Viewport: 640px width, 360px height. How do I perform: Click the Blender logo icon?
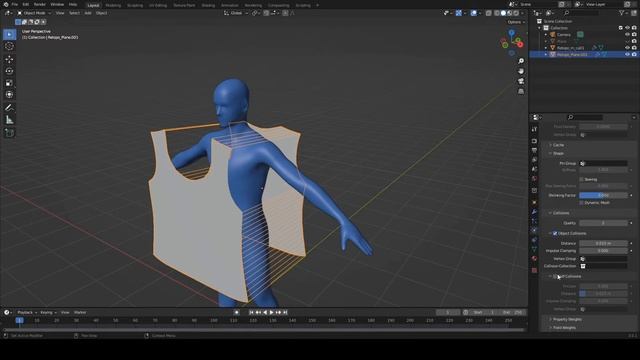pyautogui.click(x=5, y=4)
